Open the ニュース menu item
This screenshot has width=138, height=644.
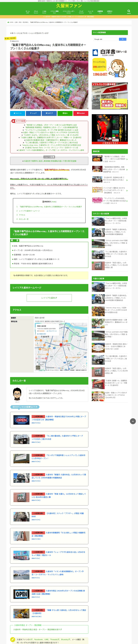(x=90, y=12)
